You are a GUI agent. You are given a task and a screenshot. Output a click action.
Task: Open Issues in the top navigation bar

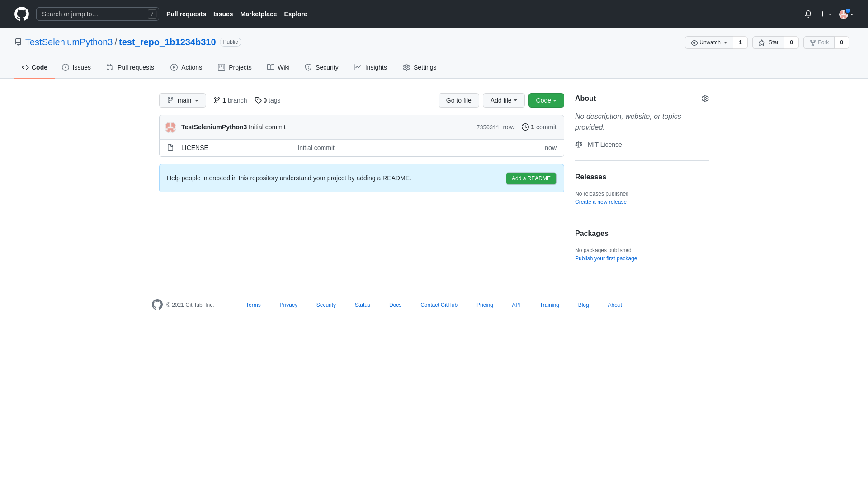[x=223, y=14]
